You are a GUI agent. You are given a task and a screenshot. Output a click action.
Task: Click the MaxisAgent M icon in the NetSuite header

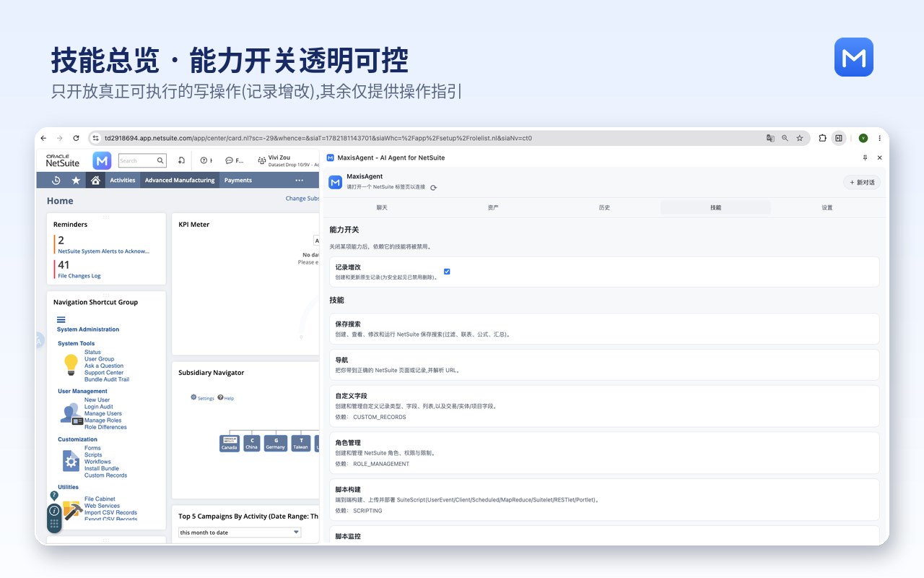[x=102, y=160]
